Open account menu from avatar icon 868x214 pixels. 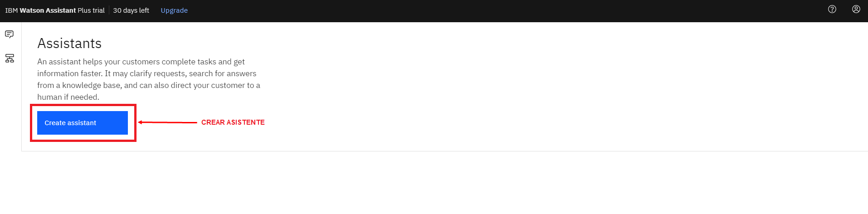point(856,9)
